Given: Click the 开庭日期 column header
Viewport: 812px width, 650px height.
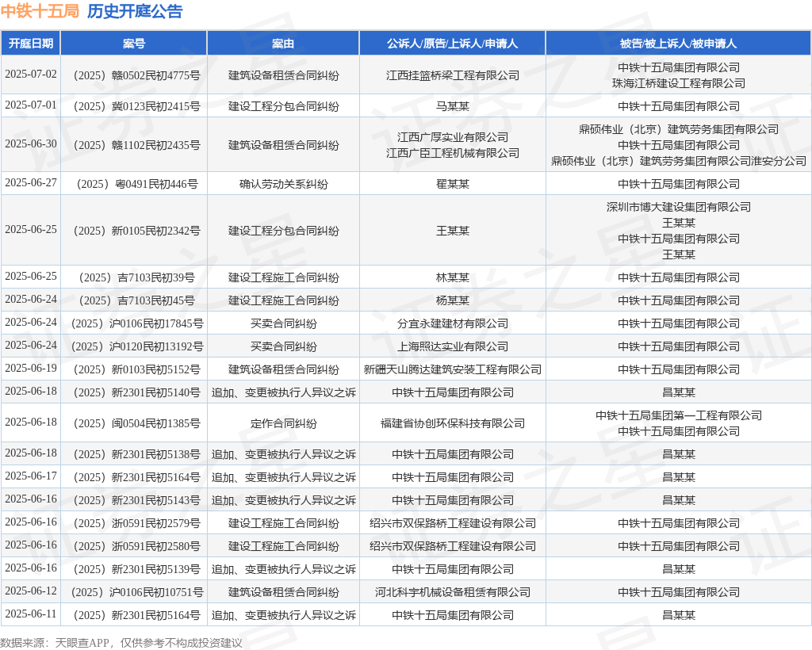Looking at the screenshot, I should click(31, 44).
